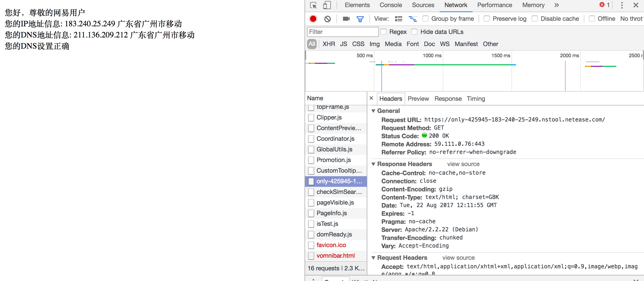644x281 pixels.
Task: Switch to large request rows view icon
Action: point(399,19)
